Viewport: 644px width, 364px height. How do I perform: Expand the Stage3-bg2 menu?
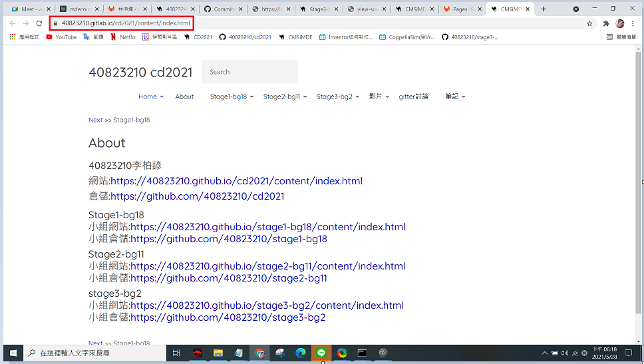click(337, 96)
